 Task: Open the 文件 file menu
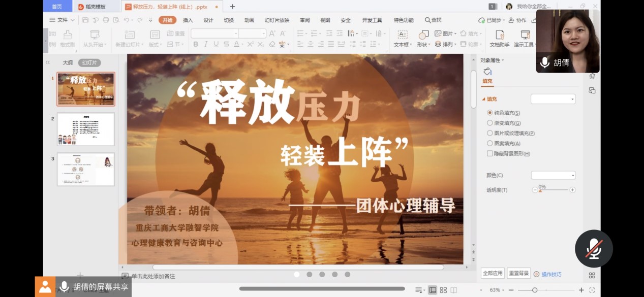62,20
